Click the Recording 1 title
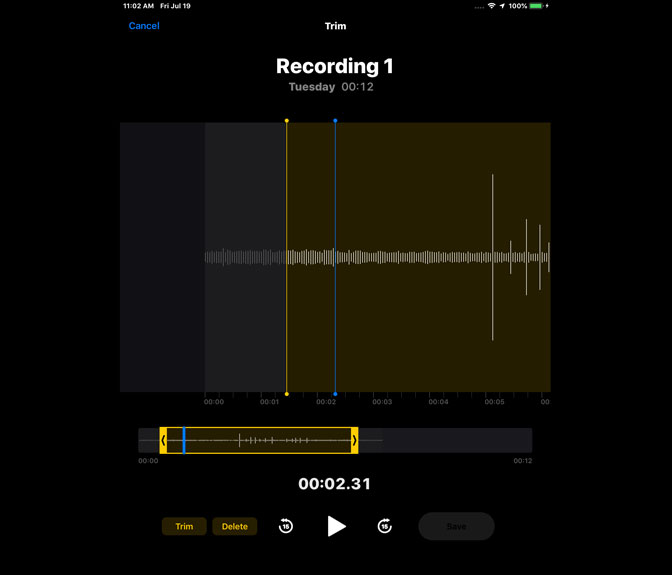 click(335, 66)
